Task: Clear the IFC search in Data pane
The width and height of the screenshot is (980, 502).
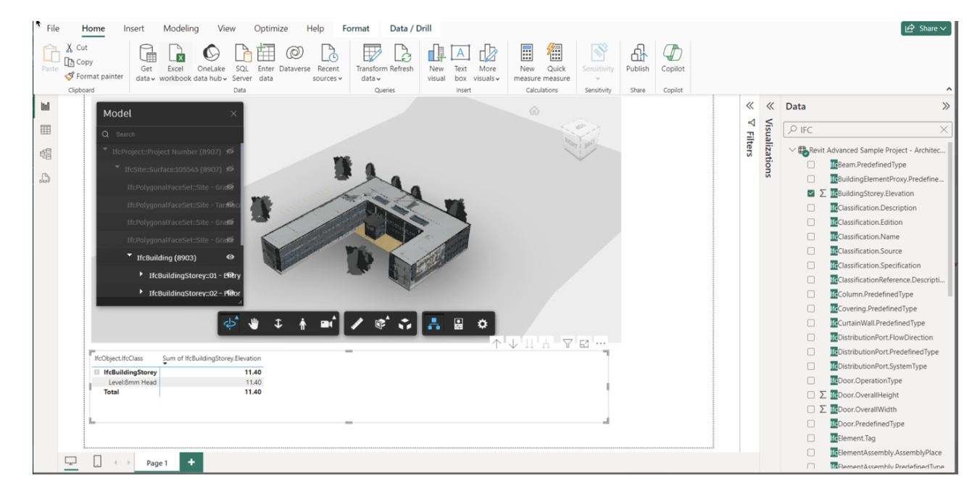Action: point(943,130)
